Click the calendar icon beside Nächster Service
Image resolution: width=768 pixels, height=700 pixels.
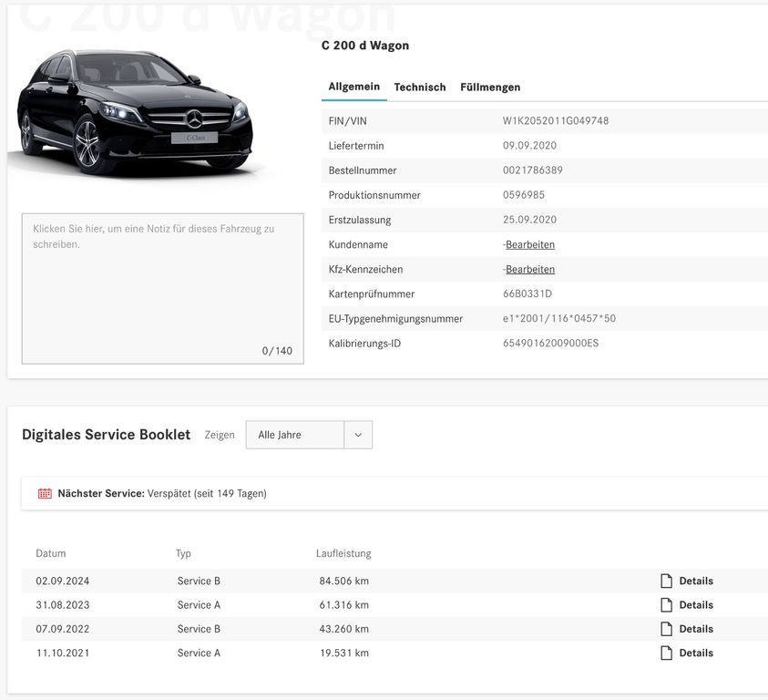pyautogui.click(x=45, y=494)
